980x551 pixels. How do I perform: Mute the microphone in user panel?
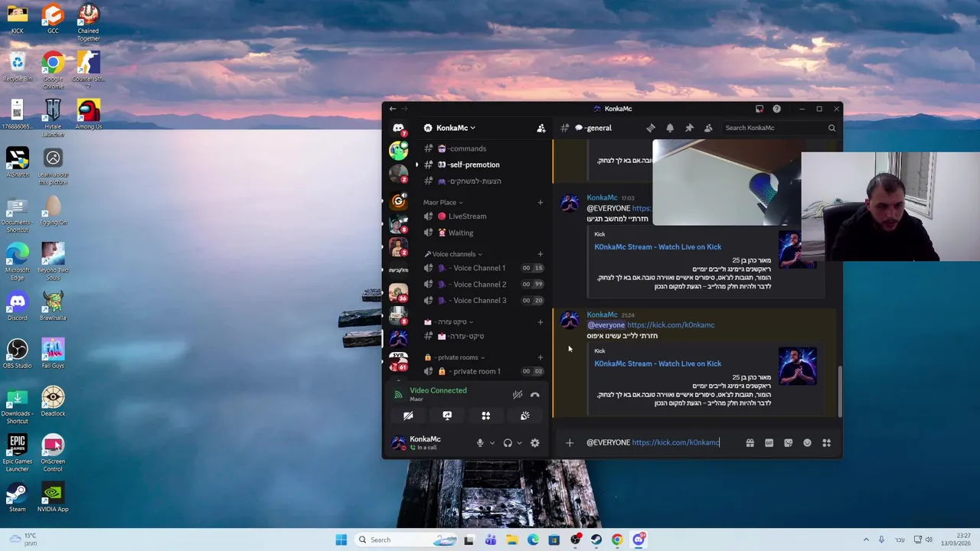coord(480,443)
